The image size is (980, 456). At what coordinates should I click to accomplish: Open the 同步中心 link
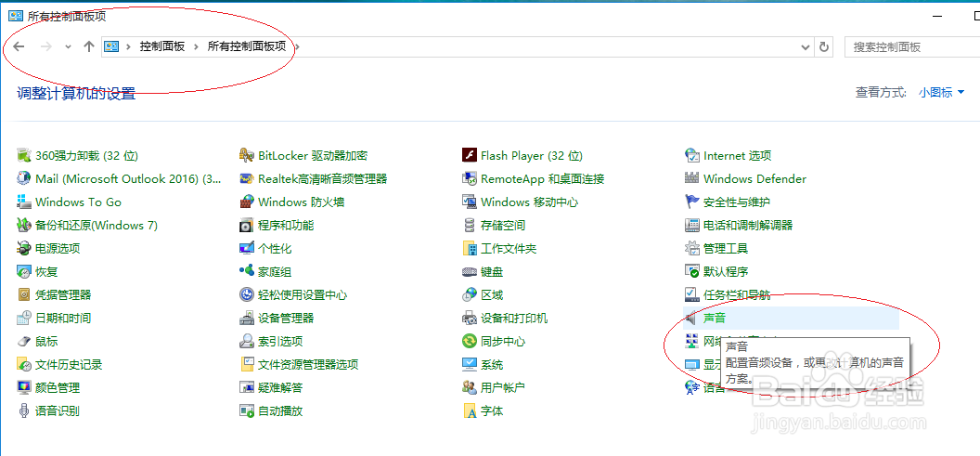(502, 342)
